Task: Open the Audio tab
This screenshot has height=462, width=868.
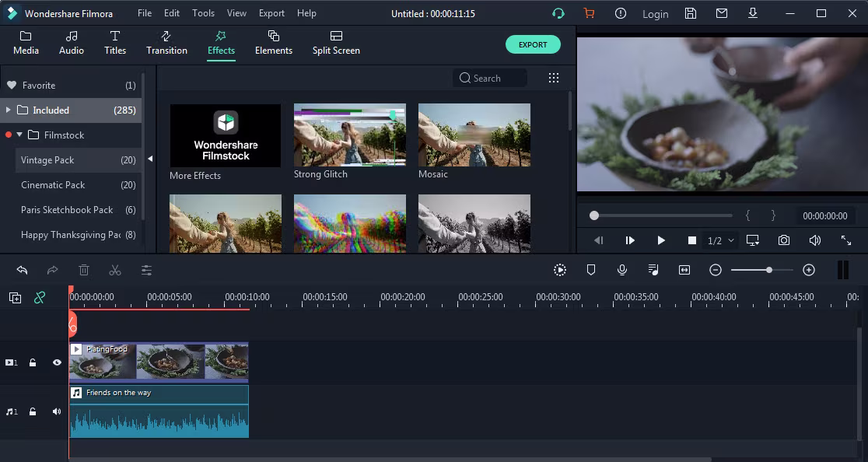Action: (x=72, y=43)
